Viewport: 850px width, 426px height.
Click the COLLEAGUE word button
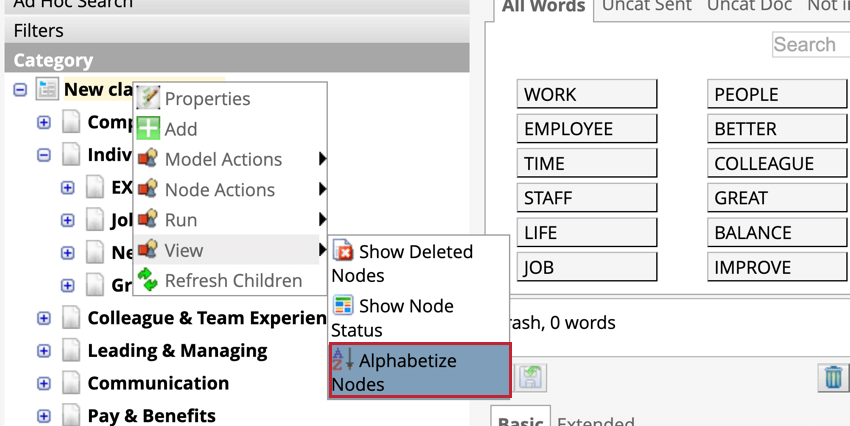click(777, 163)
